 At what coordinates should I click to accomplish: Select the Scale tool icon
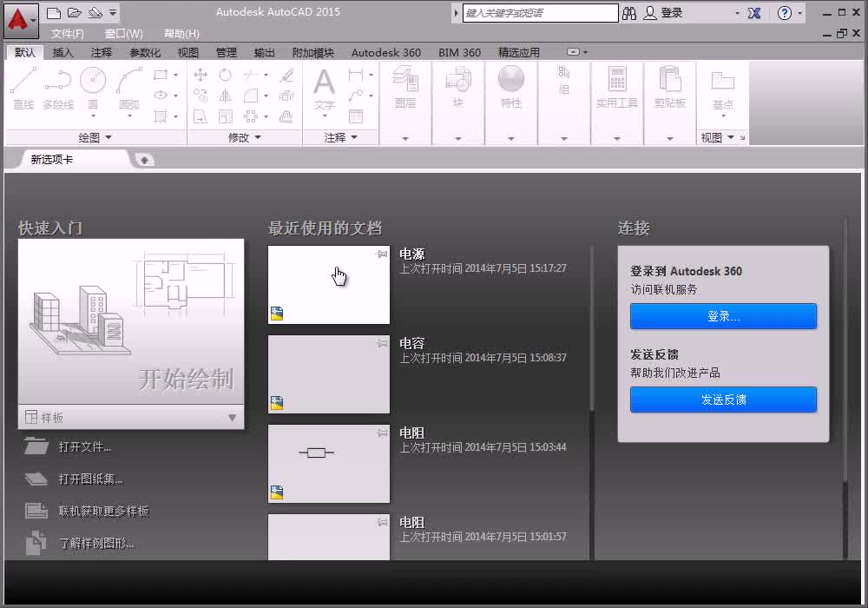click(x=225, y=116)
